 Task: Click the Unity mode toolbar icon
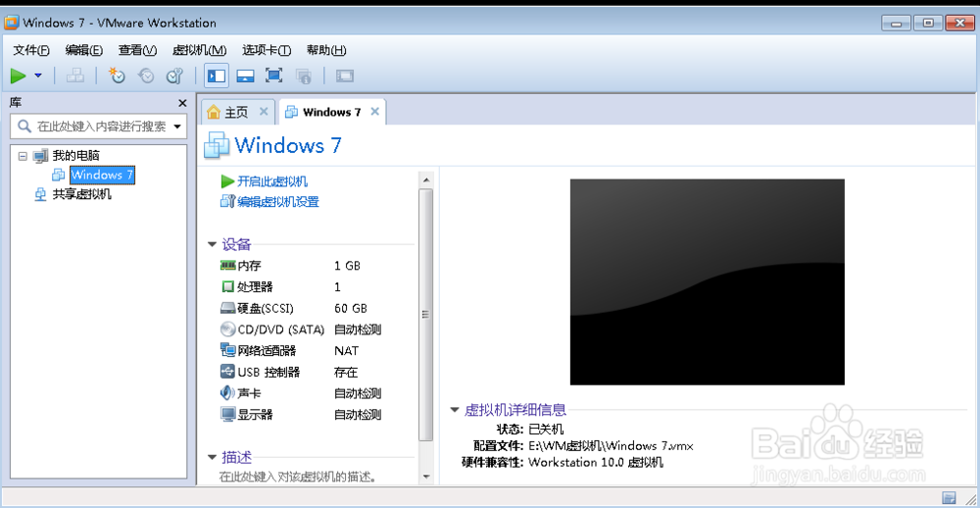tap(303, 76)
